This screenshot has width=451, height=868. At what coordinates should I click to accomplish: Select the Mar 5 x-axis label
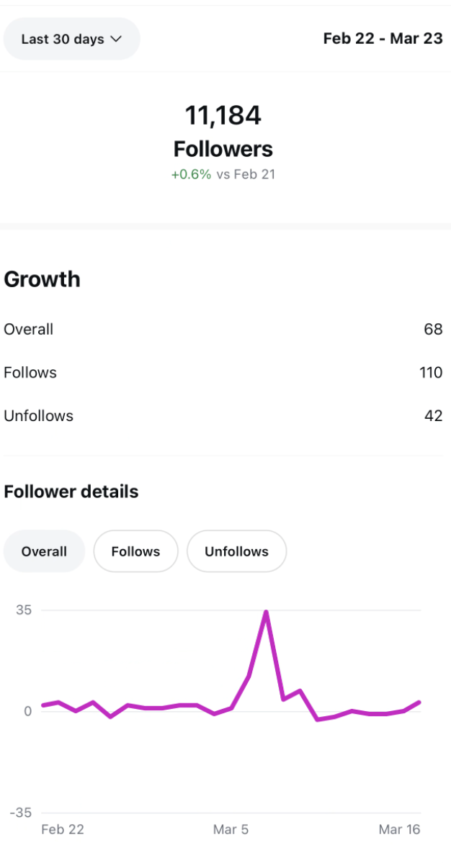pos(231,829)
